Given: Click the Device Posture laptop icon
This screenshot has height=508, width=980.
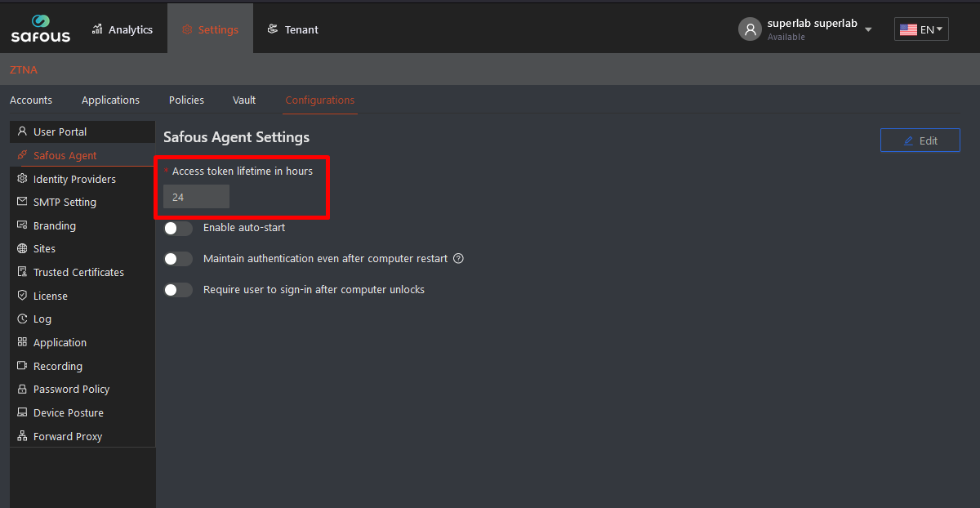Looking at the screenshot, I should click(x=22, y=412).
